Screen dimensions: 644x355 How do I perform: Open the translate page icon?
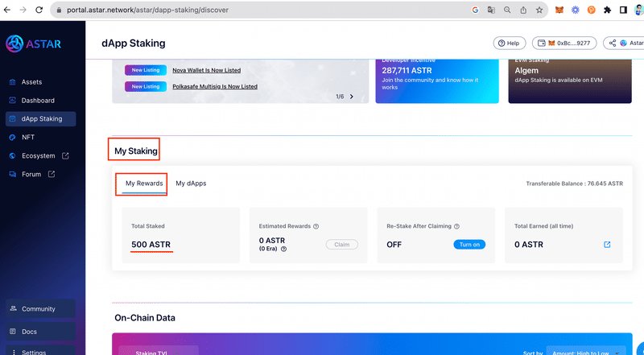tap(491, 10)
